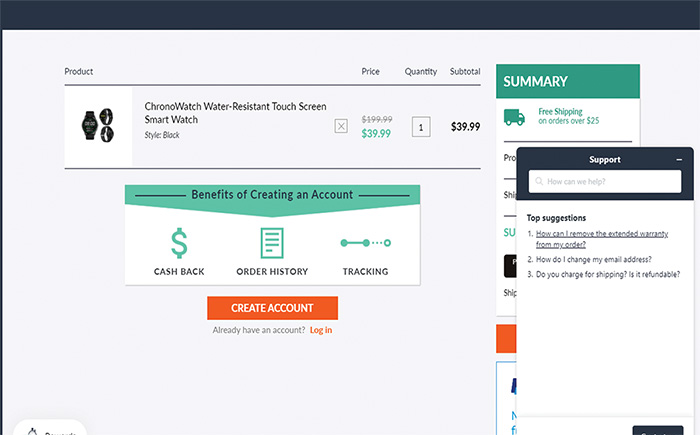Screen dimensions: 700x435
Task: Click the SUMMARY panel header
Action: [x=568, y=81]
